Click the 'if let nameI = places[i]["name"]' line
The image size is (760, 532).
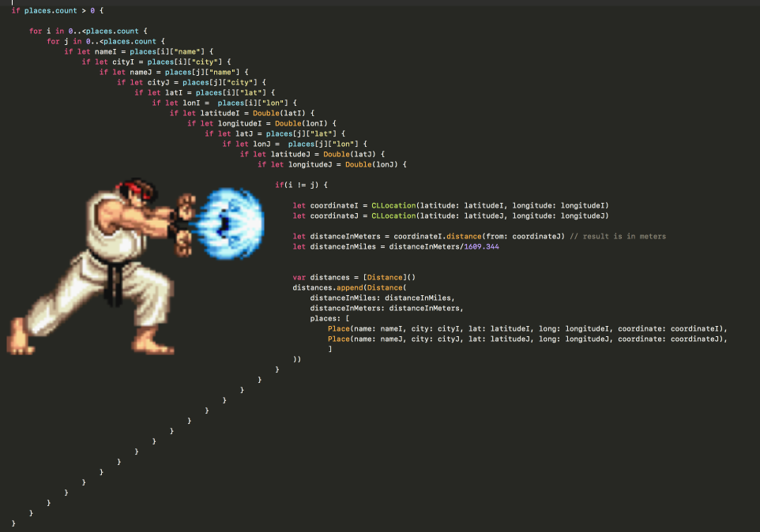138,52
